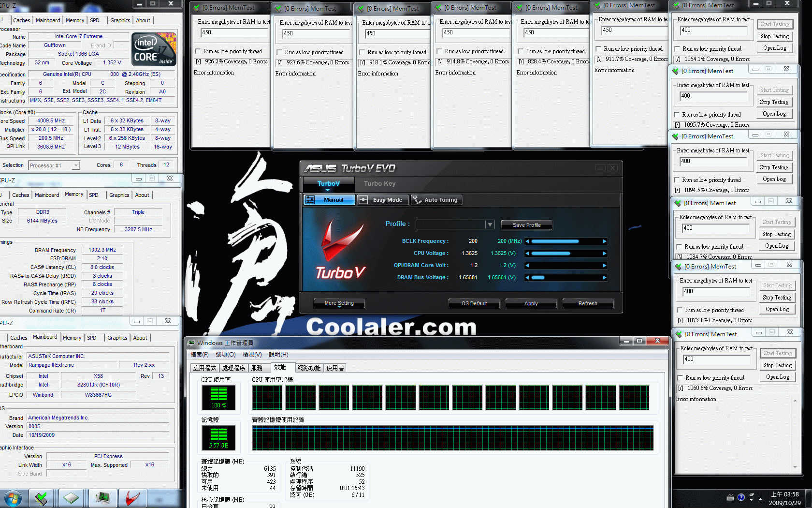Click Save Profile in TurboV
Screen dimensions: 812x508
(526, 225)
